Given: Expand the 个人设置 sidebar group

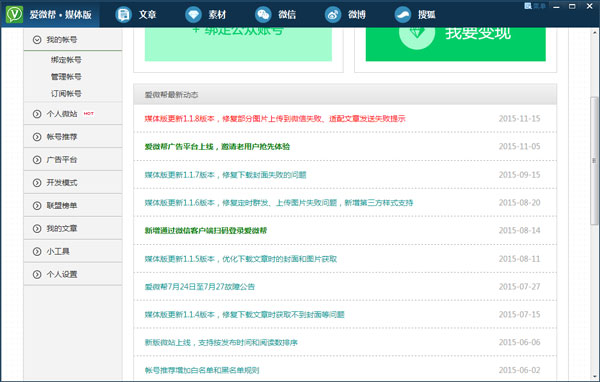Looking at the screenshot, I should [x=73, y=274].
